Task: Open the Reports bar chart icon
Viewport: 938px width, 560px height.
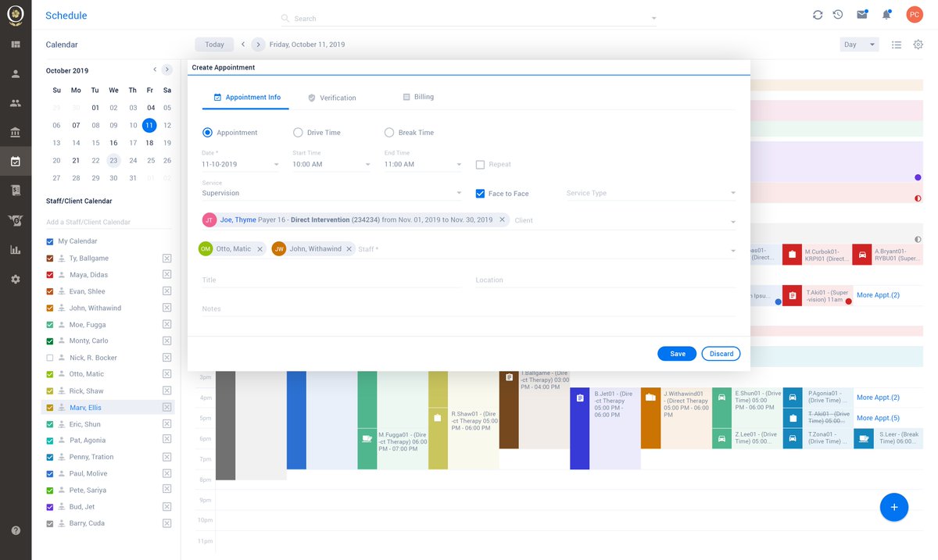Action: 16,249
